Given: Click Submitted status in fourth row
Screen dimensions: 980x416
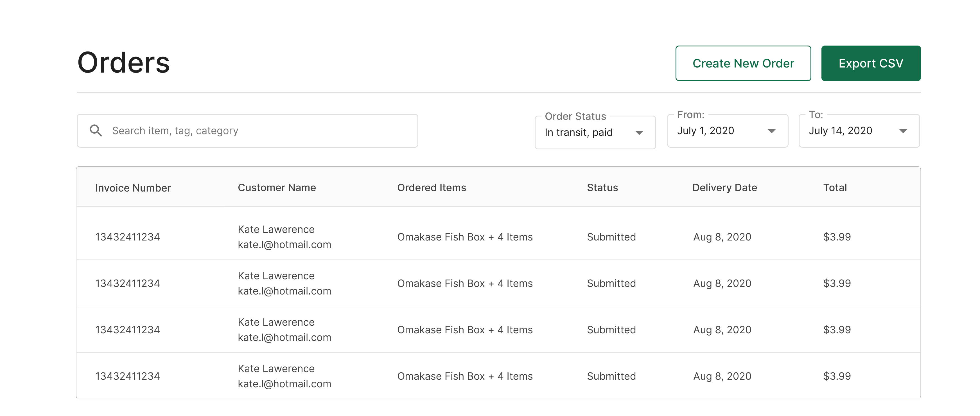Looking at the screenshot, I should point(611,376).
